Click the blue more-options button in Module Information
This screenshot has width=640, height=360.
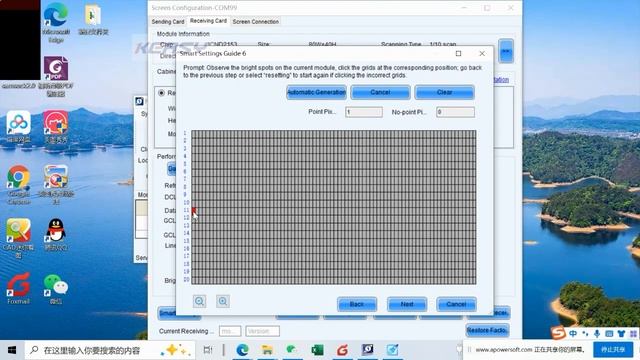506,51
